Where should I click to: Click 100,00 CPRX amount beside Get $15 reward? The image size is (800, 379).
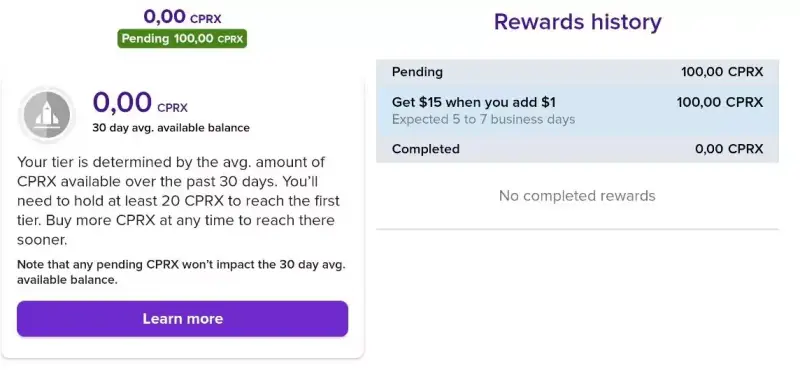coord(720,103)
